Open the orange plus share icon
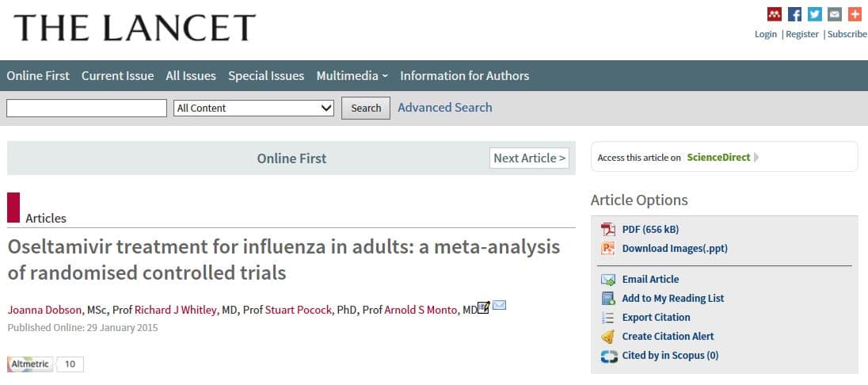 click(x=855, y=14)
